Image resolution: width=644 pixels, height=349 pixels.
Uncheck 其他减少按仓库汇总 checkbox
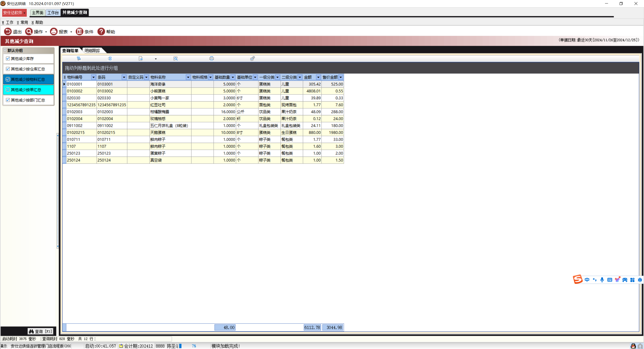[x=8, y=69]
